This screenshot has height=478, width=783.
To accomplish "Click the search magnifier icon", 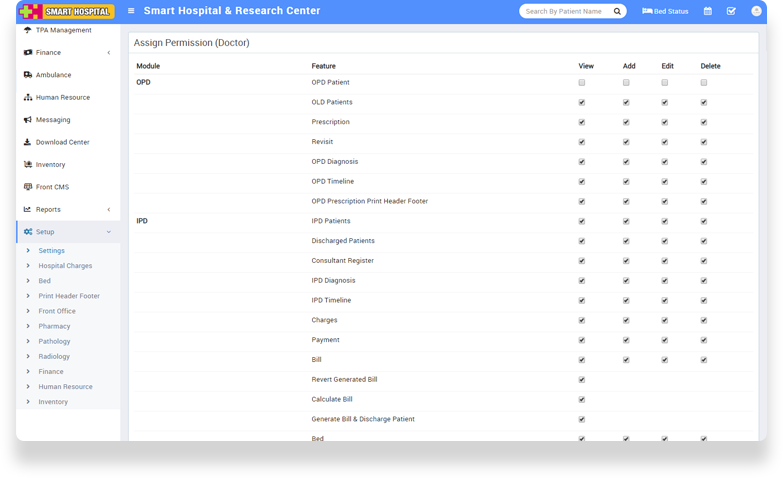I will [617, 11].
